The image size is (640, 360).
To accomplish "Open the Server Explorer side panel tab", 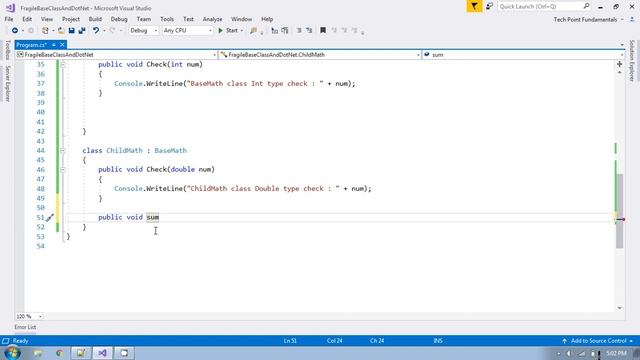I will tap(7, 84).
